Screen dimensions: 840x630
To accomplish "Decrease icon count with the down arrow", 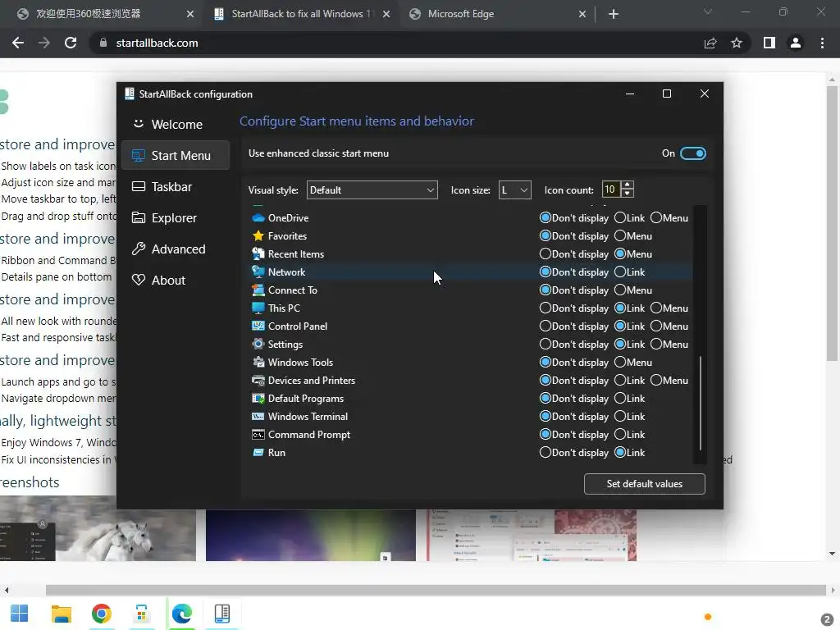I will coord(628,194).
